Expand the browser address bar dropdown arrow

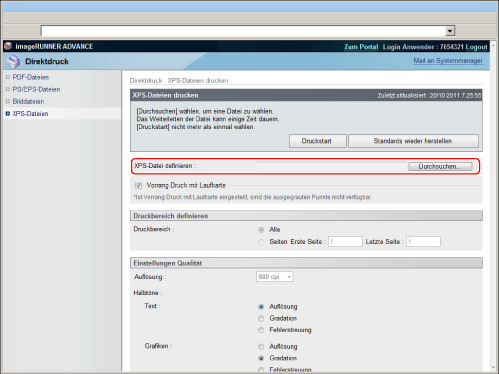[x=450, y=31]
